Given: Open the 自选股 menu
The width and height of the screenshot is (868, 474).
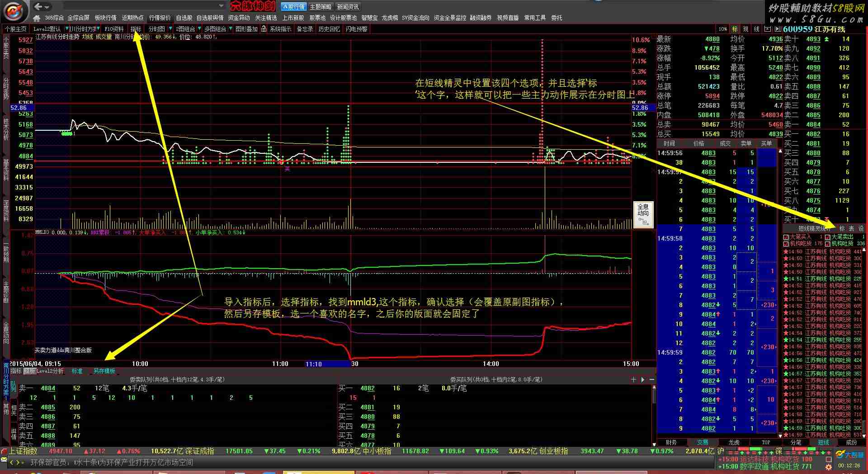Looking at the screenshot, I should click(x=184, y=18).
